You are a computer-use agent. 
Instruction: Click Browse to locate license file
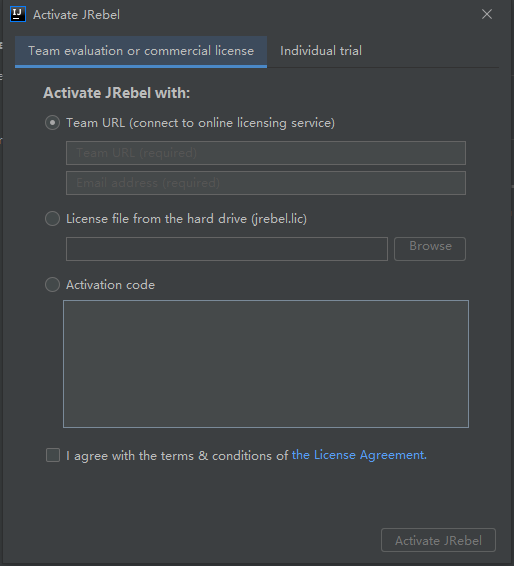click(430, 249)
